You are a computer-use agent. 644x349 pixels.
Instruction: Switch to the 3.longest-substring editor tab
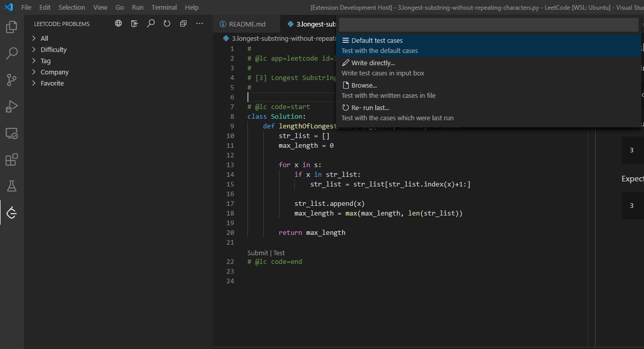[309, 24]
